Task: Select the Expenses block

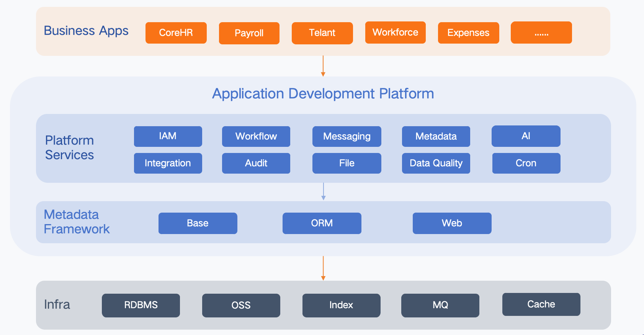Action: (x=468, y=33)
